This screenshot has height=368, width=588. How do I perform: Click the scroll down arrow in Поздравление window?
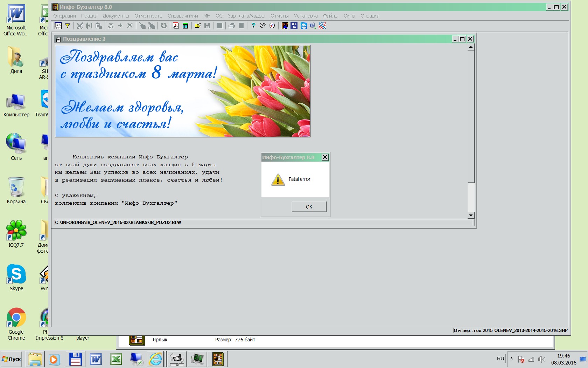pyautogui.click(x=471, y=215)
